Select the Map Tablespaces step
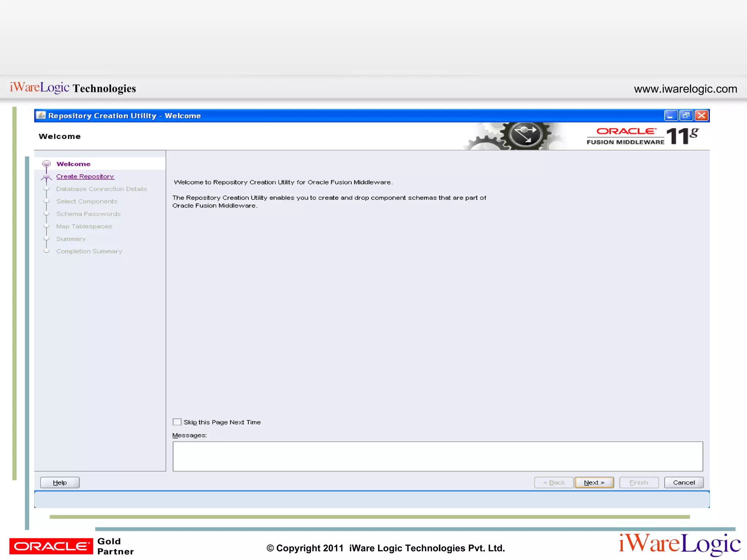Image resolution: width=747 pixels, height=560 pixels. point(84,226)
